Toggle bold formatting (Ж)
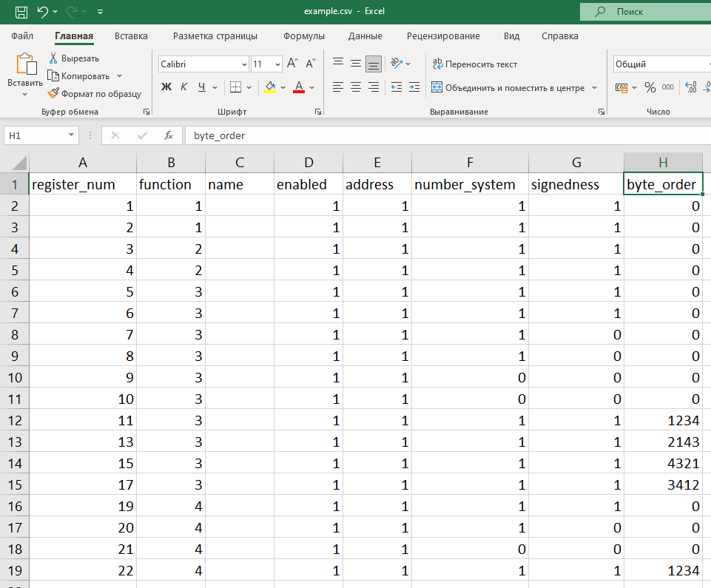Screen dimensions: 711x588 (x=166, y=87)
